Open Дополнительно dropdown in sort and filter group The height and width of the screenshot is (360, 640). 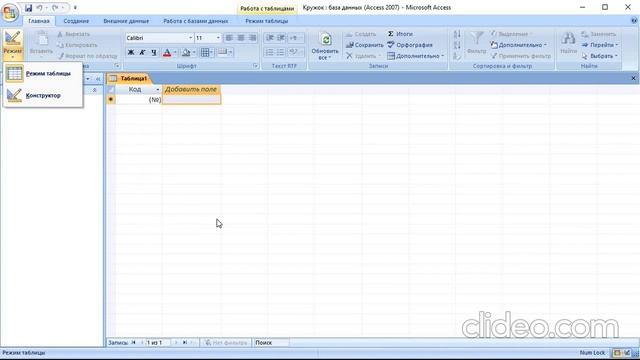518,45
